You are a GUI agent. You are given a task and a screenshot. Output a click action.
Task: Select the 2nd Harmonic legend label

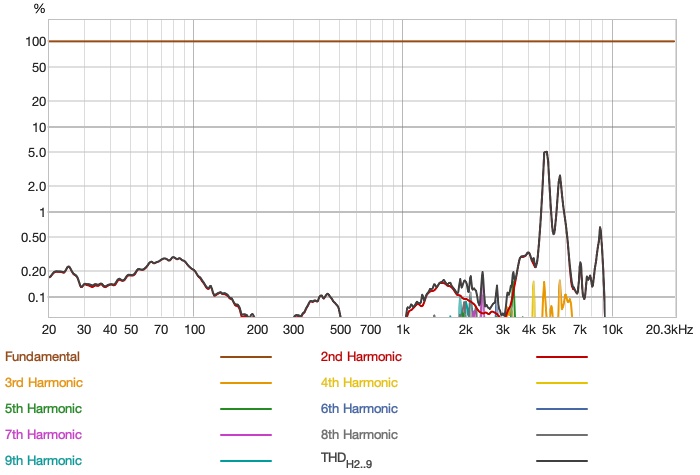pos(361,357)
